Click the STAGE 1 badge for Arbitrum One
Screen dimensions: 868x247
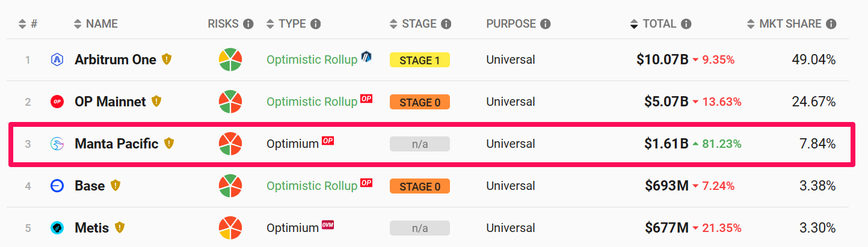[x=420, y=60]
